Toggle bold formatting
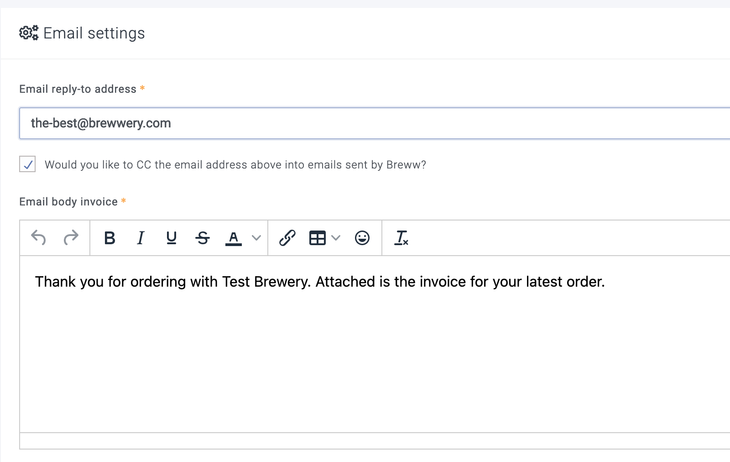 (110, 238)
